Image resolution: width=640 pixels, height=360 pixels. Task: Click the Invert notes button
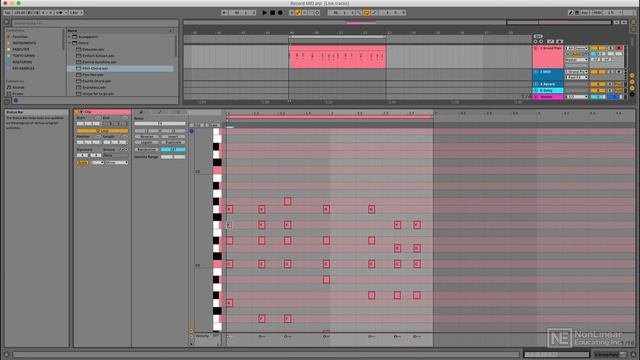point(173,137)
